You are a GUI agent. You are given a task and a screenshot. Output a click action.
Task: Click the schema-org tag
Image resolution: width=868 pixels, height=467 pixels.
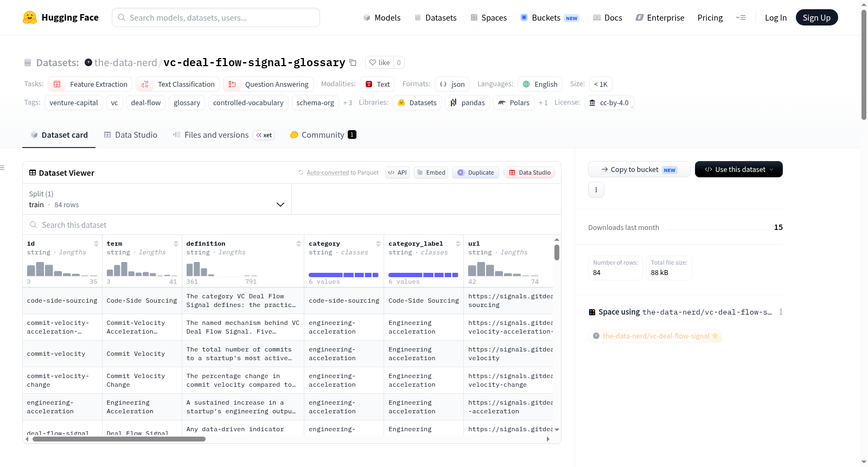(x=315, y=103)
